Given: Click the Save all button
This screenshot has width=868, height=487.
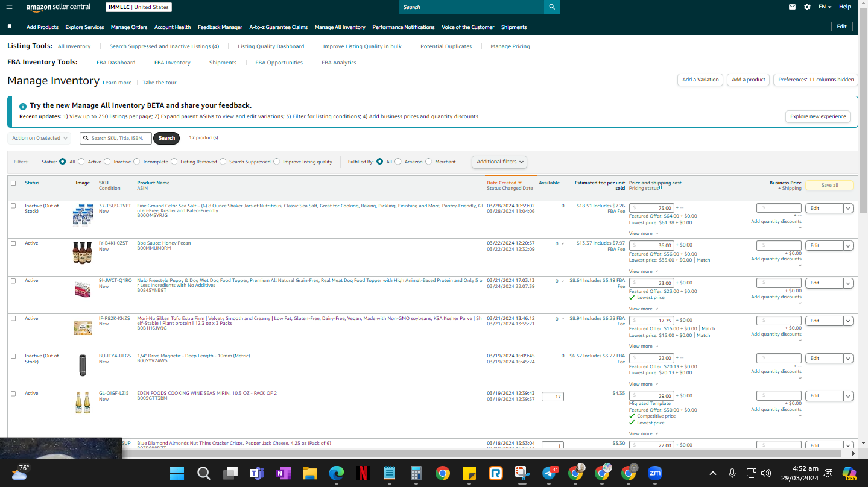Looking at the screenshot, I should pos(829,186).
